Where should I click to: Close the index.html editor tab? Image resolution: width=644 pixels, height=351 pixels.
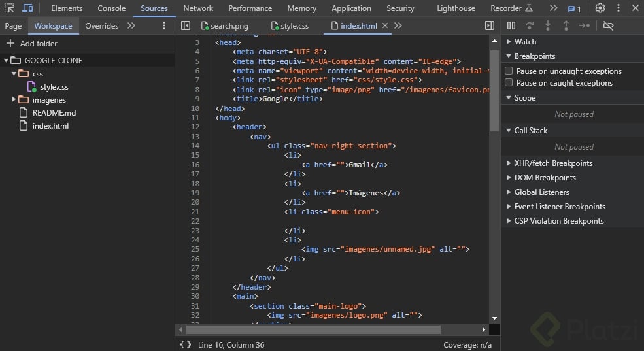click(385, 26)
